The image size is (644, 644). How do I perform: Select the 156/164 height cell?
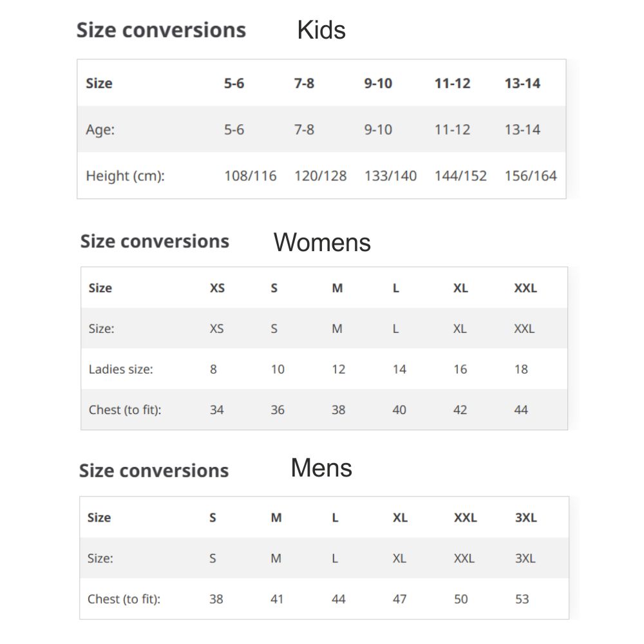coord(531,176)
